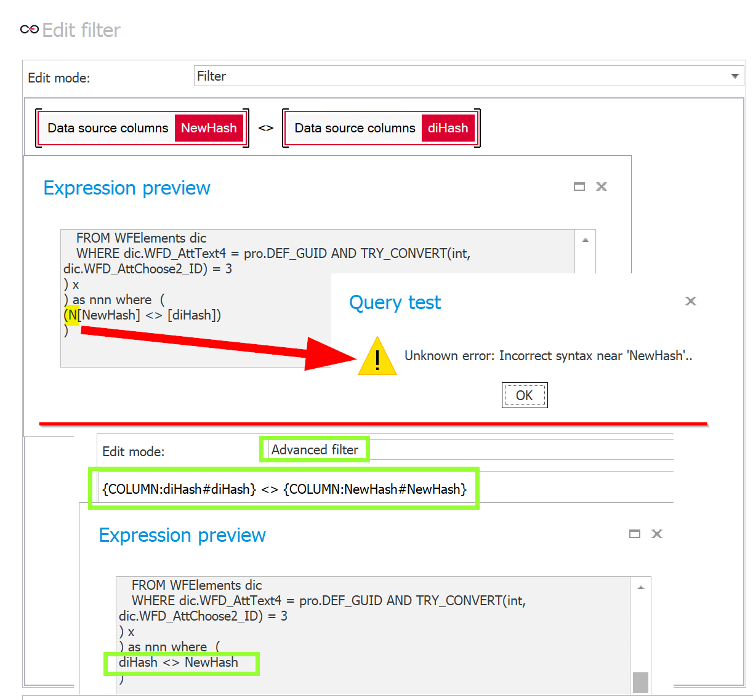
Task: Close the Query test dialog
Action: (691, 301)
